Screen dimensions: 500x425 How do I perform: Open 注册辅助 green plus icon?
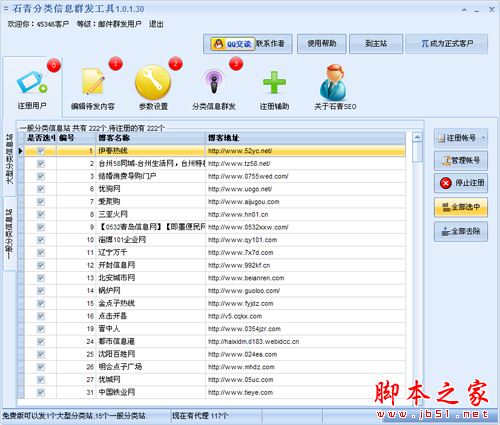[x=274, y=82]
